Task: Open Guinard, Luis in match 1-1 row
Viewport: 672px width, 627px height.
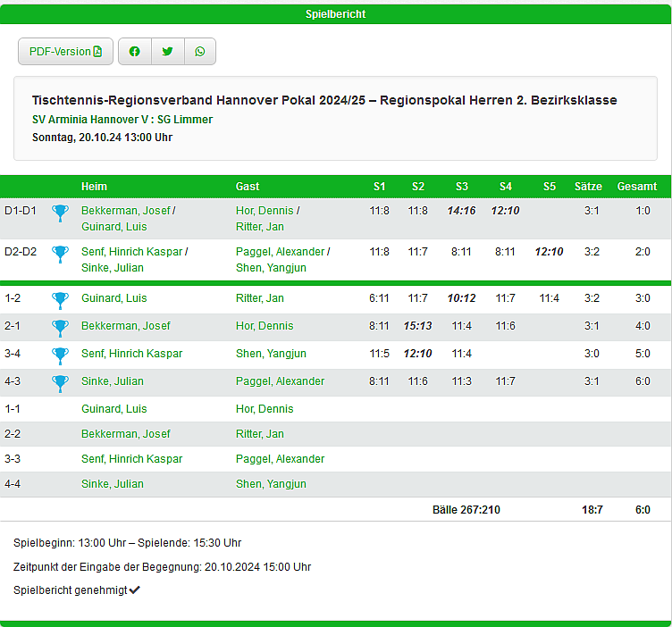Action: 114,409
